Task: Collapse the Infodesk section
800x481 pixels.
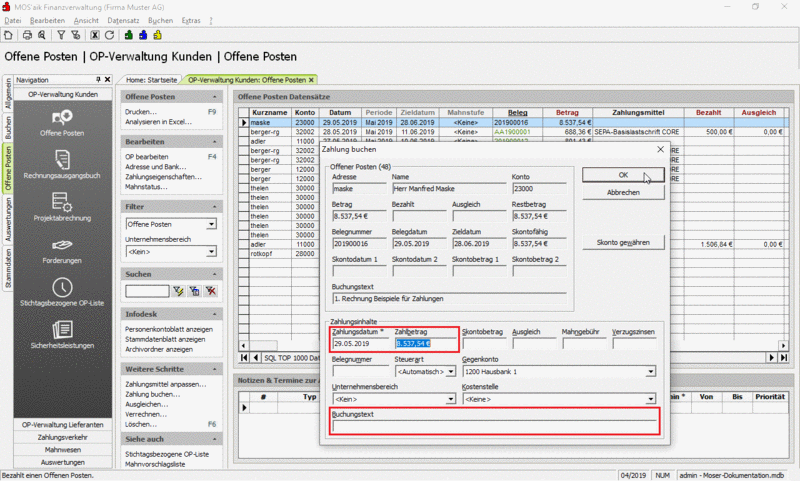Action: pyautogui.click(x=214, y=314)
